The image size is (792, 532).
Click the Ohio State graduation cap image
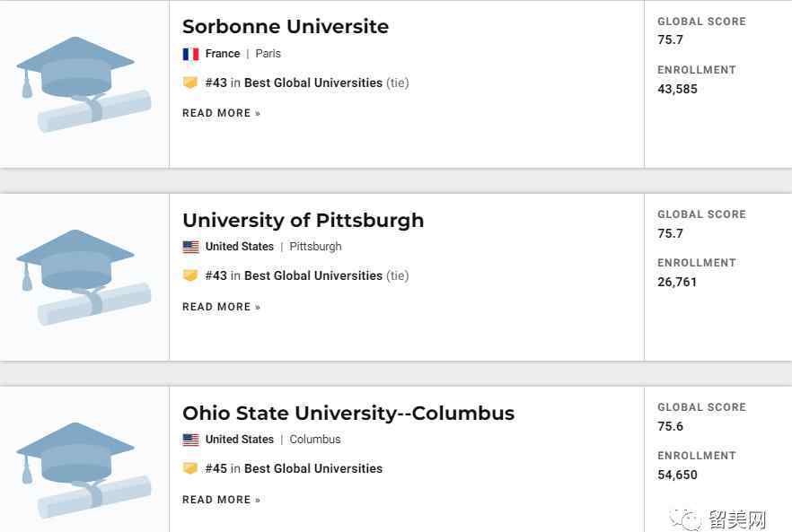[x=84, y=470]
